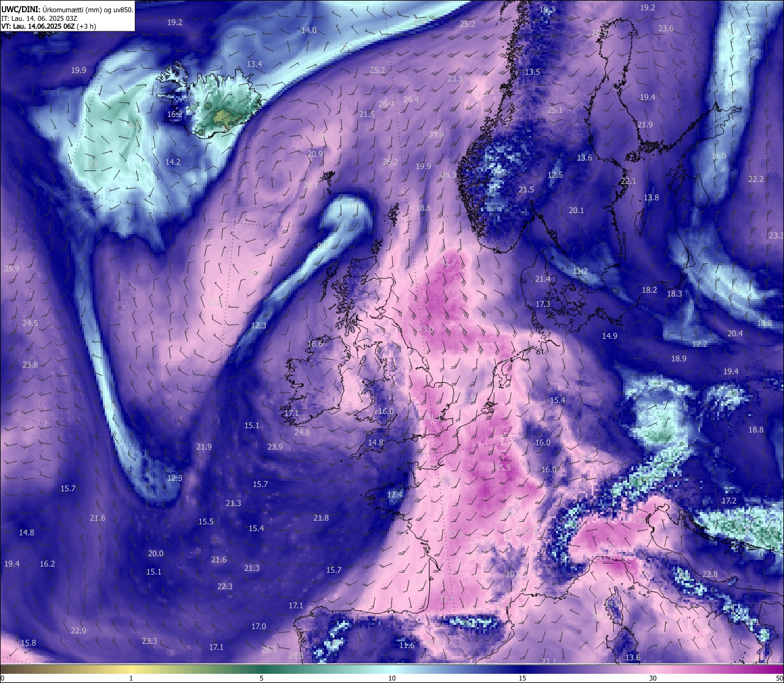Click the 0 tick on the color scale
This screenshot has height=683, width=784.
coord(2,678)
